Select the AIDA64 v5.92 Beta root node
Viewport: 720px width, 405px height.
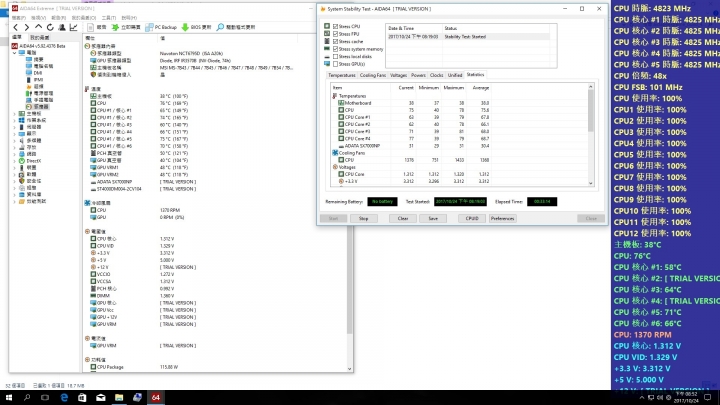coord(39,46)
